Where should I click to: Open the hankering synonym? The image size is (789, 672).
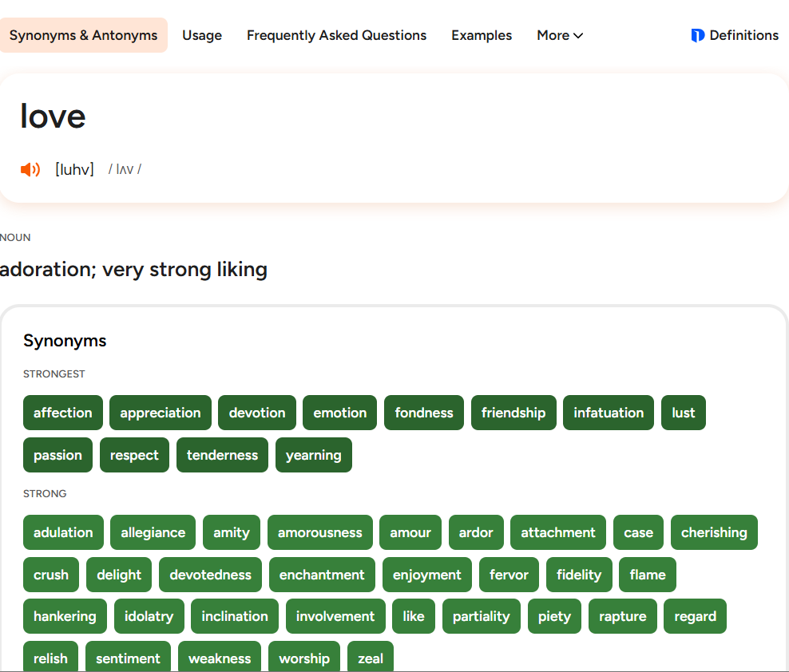click(65, 616)
